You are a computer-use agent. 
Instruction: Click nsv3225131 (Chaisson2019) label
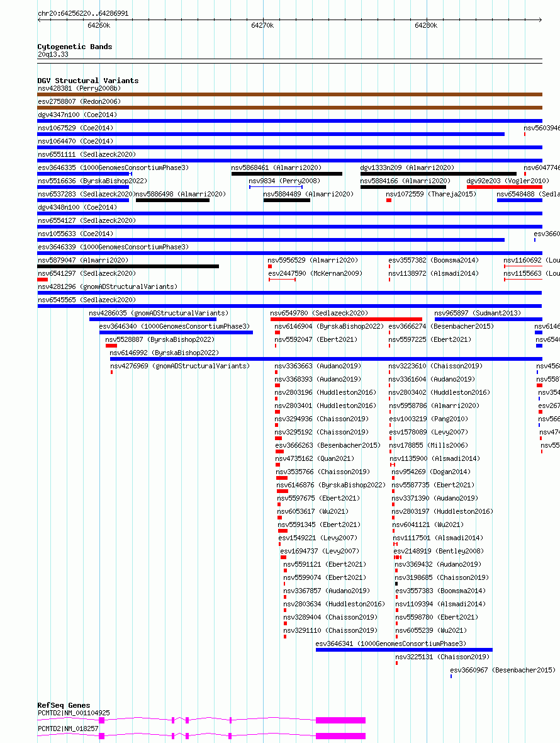[442, 658]
